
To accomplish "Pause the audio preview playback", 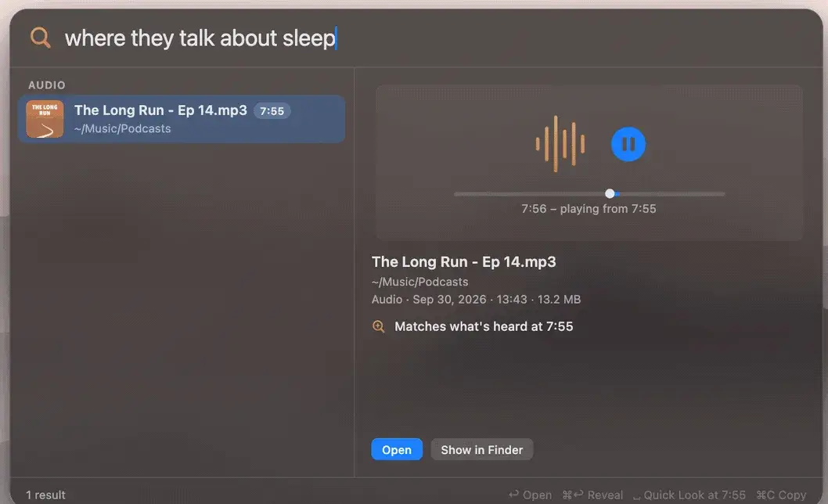I will [628, 144].
